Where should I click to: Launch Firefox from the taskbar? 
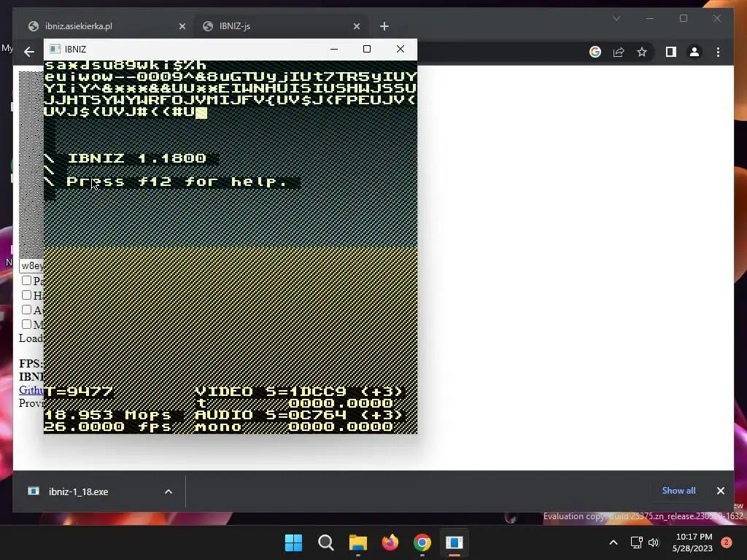[390, 542]
